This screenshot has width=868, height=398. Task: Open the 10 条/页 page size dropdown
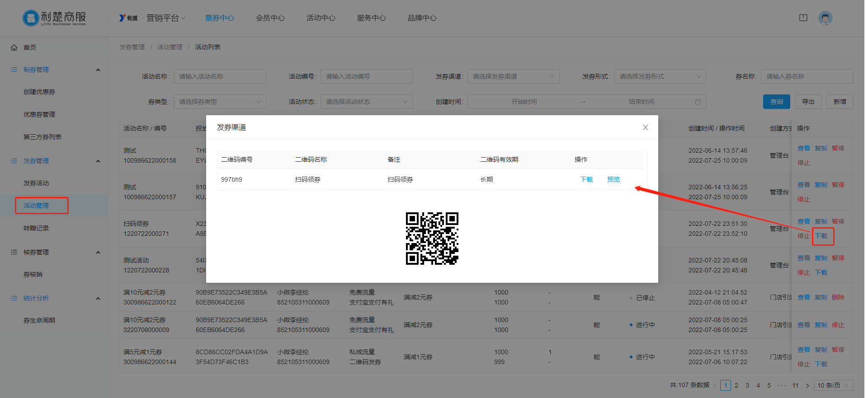pos(834,385)
